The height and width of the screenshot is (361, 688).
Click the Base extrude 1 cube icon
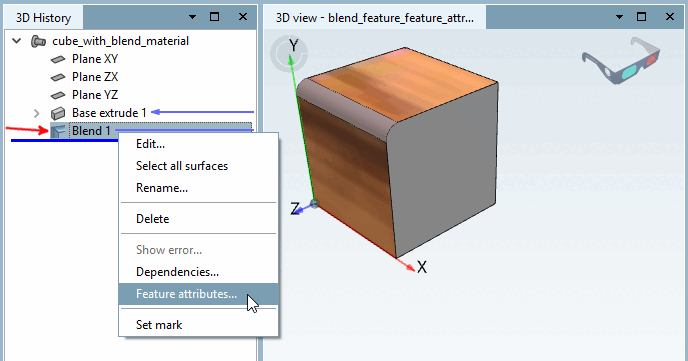(58, 113)
